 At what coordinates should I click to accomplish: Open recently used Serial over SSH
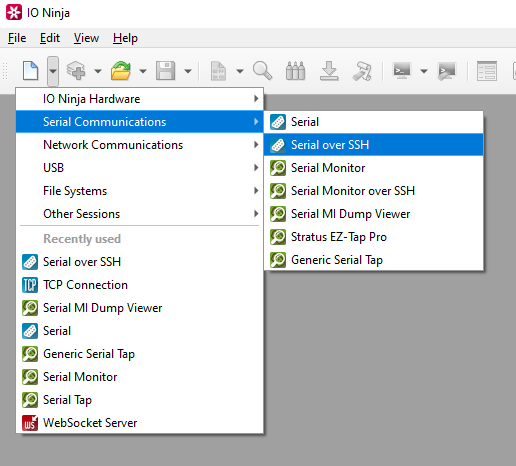point(140,262)
